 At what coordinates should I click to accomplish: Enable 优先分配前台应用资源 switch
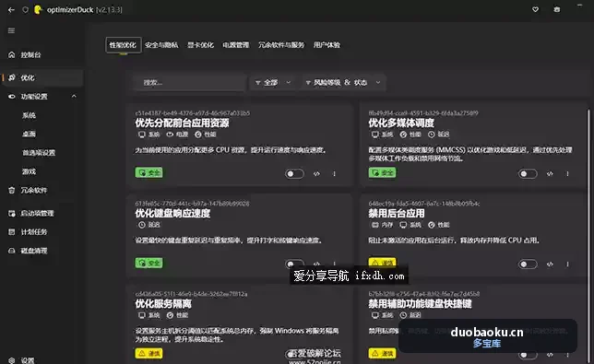pyautogui.click(x=294, y=173)
